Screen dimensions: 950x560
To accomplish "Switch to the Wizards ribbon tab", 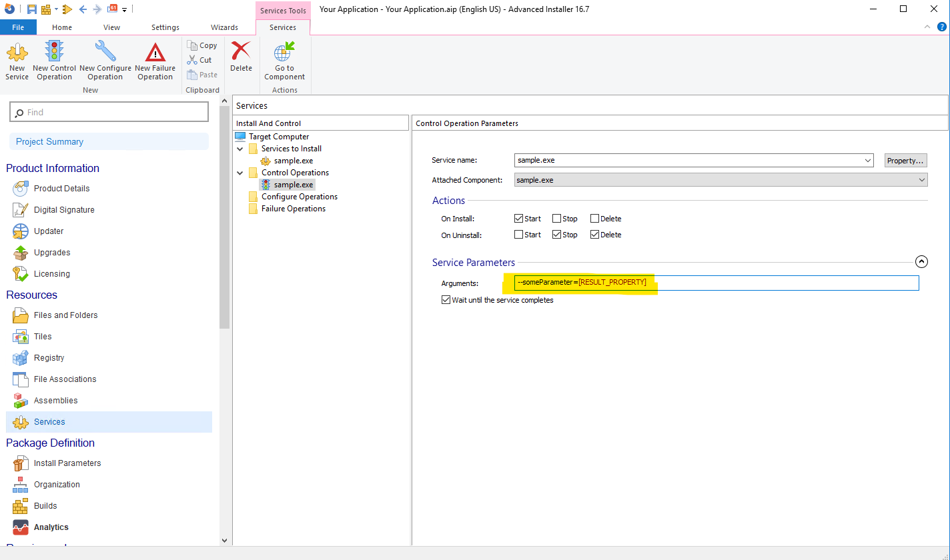I will [224, 27].
